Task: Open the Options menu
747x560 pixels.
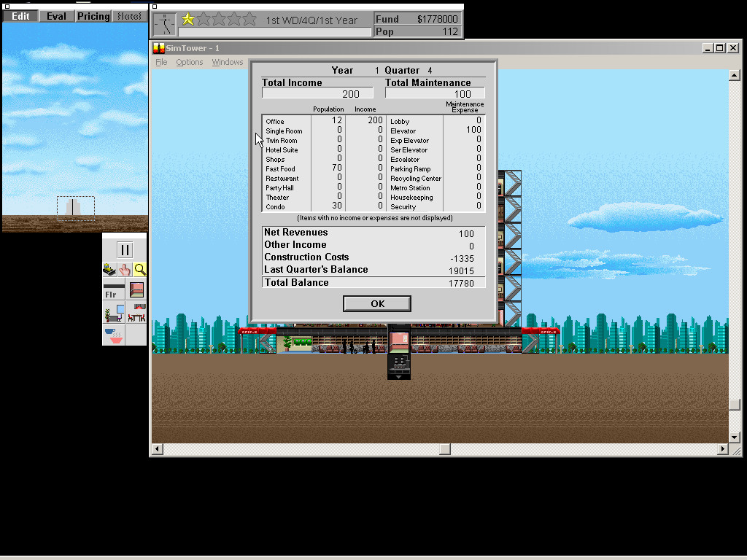Action: pyautogui.click(x=189, y=63)
